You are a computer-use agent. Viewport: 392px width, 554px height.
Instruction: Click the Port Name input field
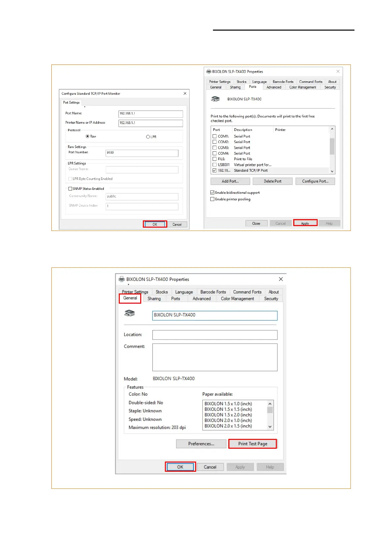point(151,114)
